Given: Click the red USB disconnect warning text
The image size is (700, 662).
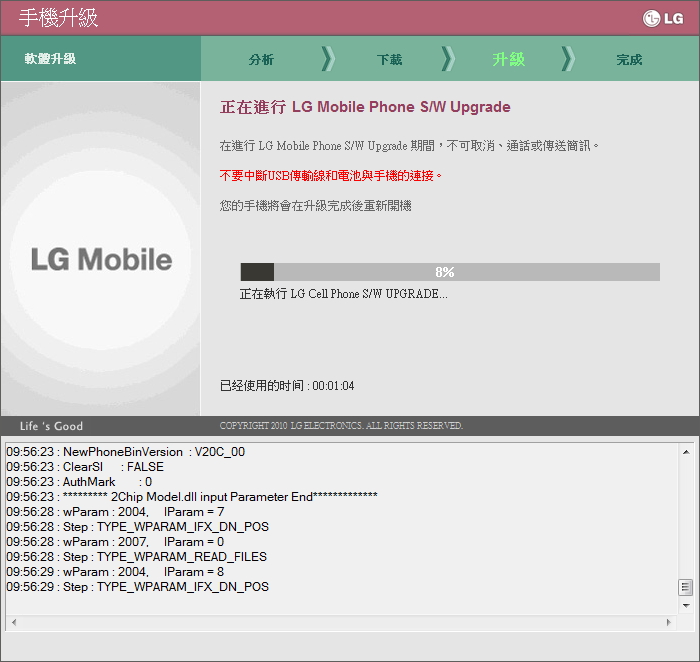Looking at the screenshot, I should [x=331, y=175].
